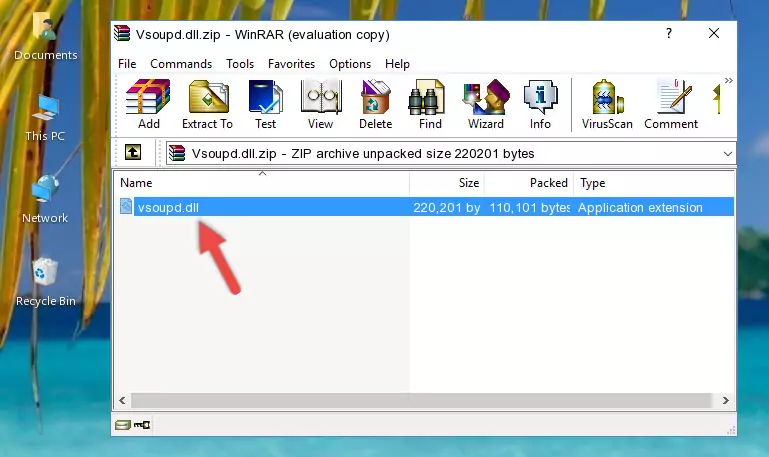Click the Delete toolbar icon
Image resolution: width=769 pixels, height=457 pixels.
[x=376, y=104]
